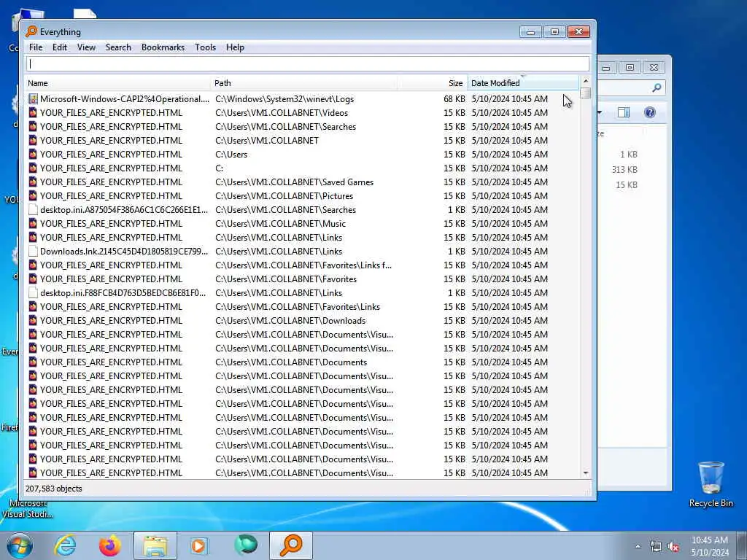
Task: Open Help icon in background Explorer window
Action: 649,112
